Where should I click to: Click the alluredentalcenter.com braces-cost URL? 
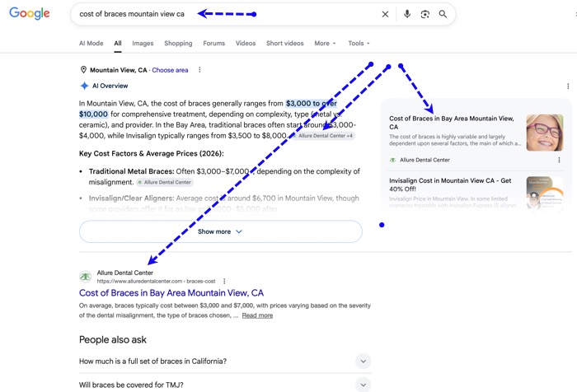coord(156,282)
